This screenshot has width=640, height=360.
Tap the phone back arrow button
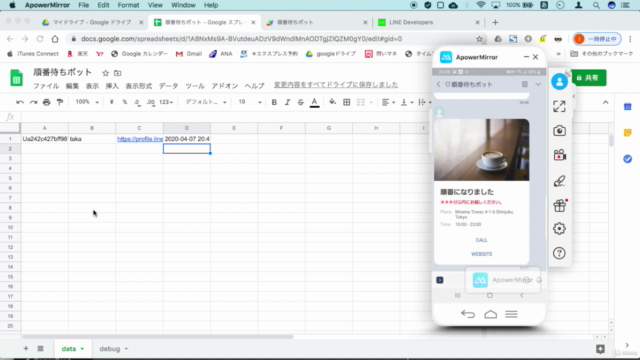(468, 314)
